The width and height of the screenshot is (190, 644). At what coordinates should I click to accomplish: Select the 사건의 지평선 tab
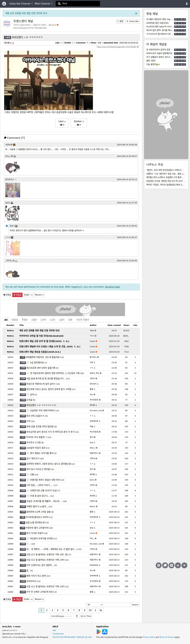(82, 320)
